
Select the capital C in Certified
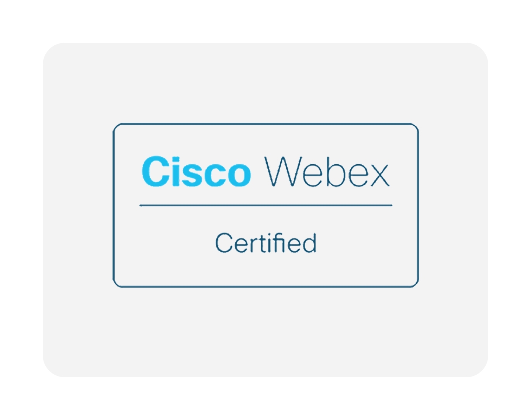[x=224, y=243]
